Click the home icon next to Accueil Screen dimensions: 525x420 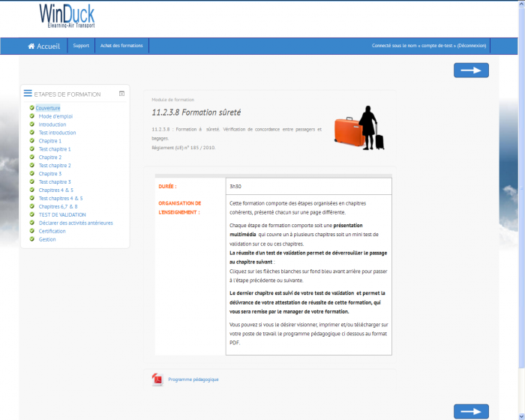click(31, 46)
